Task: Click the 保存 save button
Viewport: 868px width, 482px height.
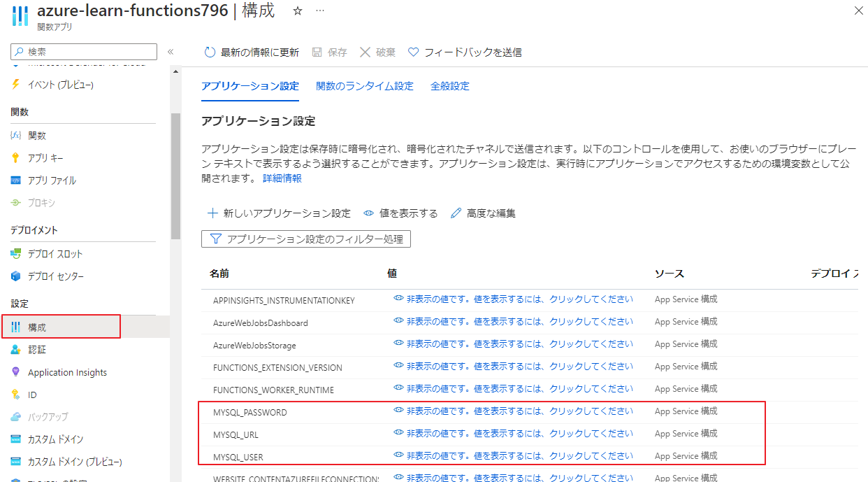Action: [x=329, y=52]
